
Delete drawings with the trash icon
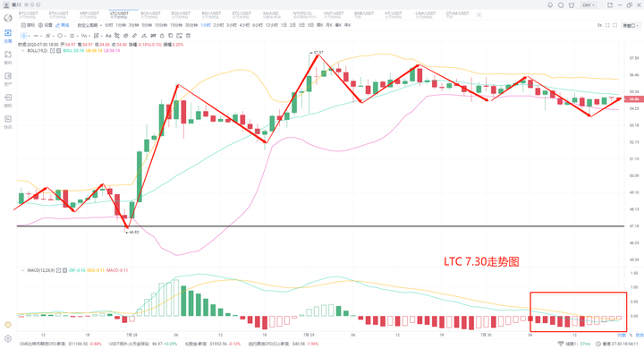(x=188, y=36)
